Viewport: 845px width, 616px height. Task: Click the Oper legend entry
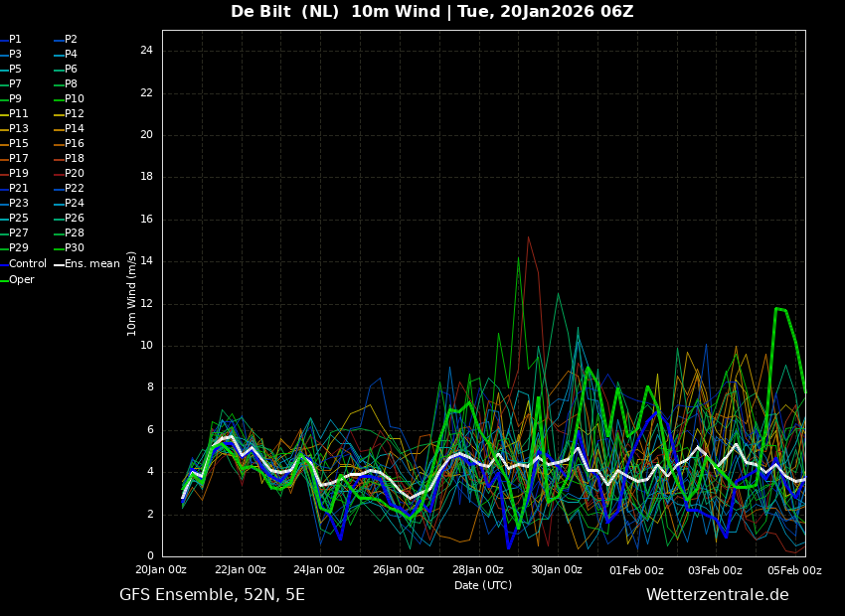coord(17,279)
